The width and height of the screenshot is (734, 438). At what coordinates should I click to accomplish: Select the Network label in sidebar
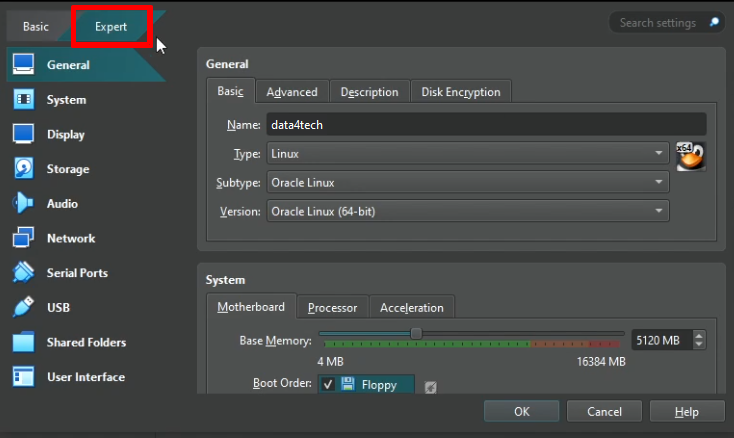pyautogui.click(x=71, y=238)
